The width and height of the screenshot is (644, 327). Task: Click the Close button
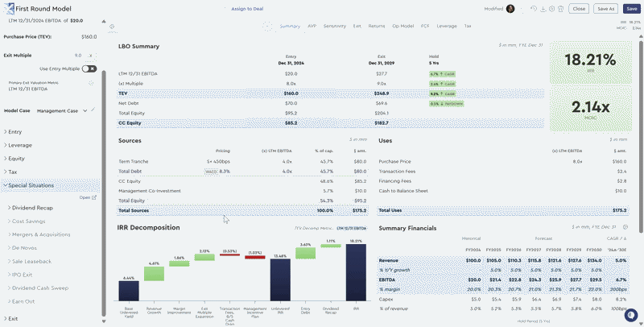[x=579, y=9]
